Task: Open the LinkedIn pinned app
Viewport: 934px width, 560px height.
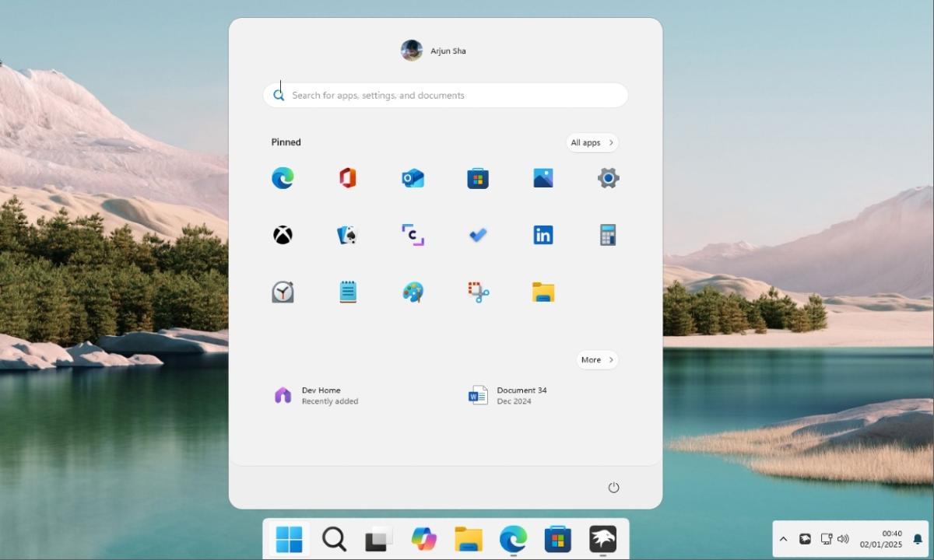Action: coord(542,234)
